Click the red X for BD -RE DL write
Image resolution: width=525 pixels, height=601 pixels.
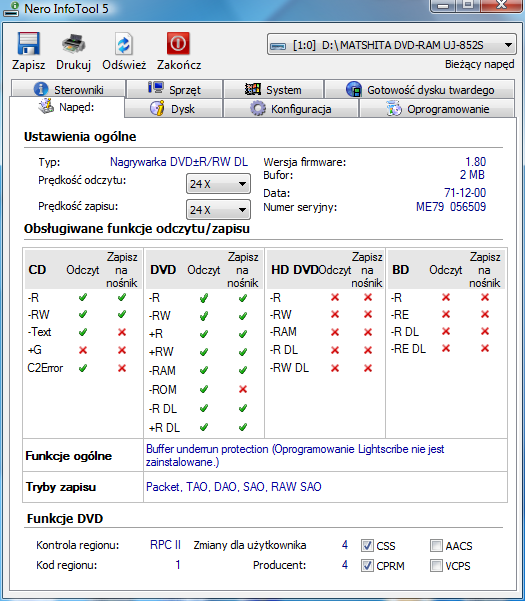[x=485, y=348]
